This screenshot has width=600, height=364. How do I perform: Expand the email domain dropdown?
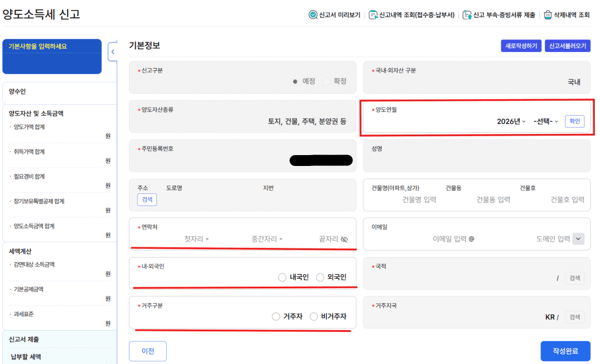(x=578, y=239)
